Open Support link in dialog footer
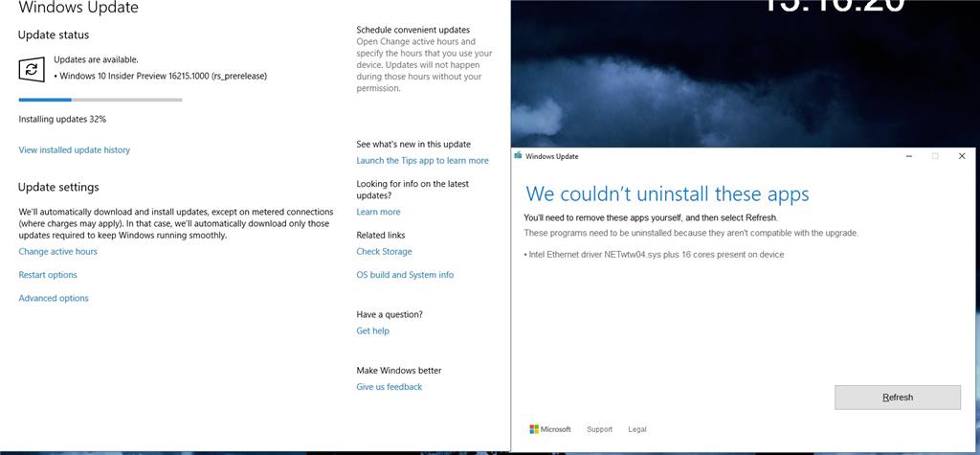 point(599,429)
